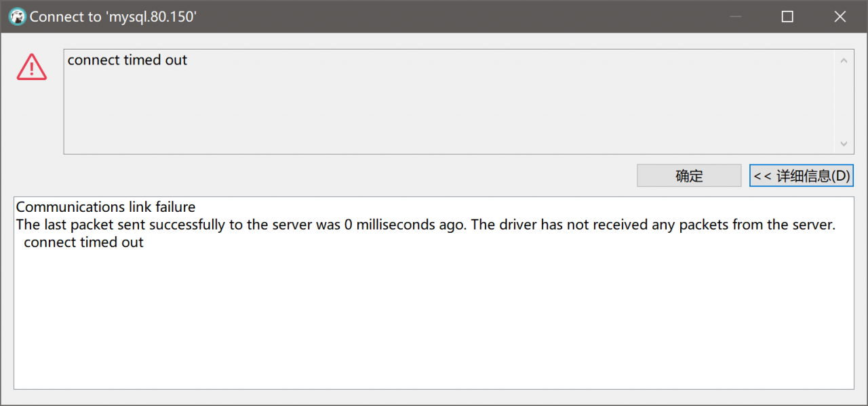Image resolution: width=868 pixels, height=406 pixels.
Task: Click the 'Communications link failure' line
Action: point(106,207)
